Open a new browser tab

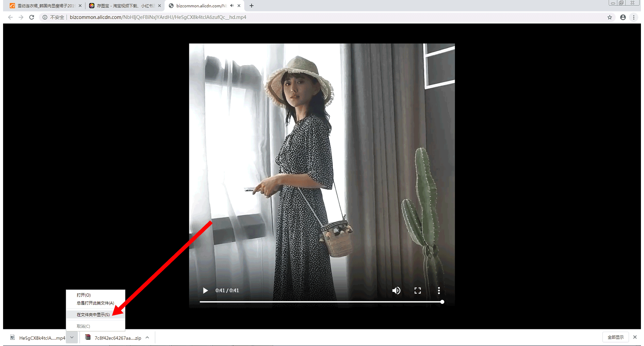252,6
